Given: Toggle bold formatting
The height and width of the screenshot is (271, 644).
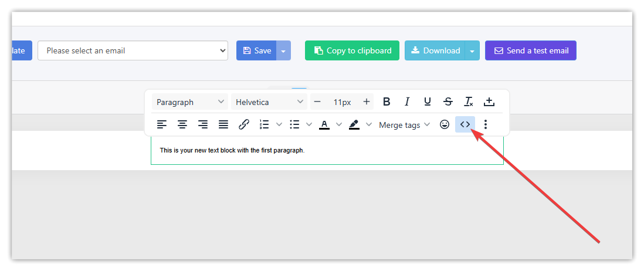Looking at the screenshot, I should 387,101.
